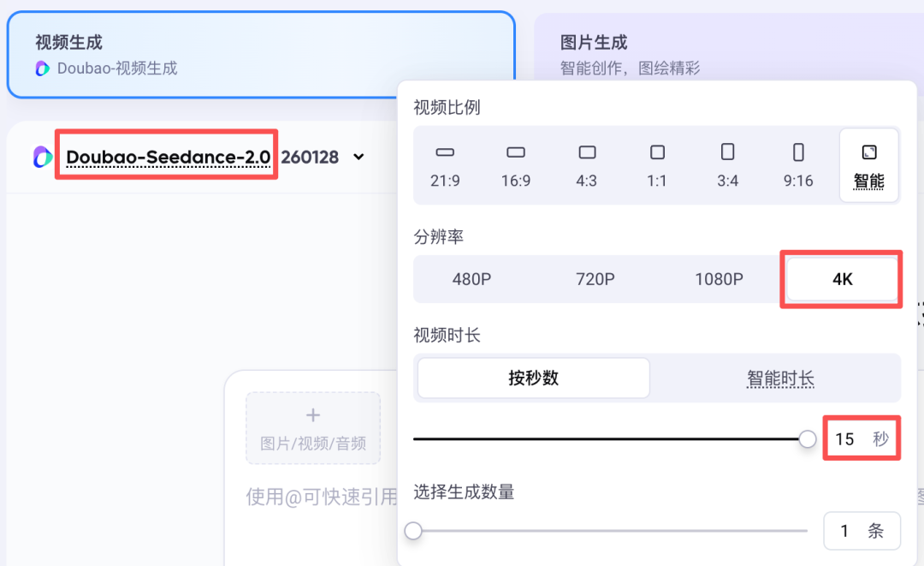
Task: Open the model version dropdown arrow
Action: (x=358, y=157)
